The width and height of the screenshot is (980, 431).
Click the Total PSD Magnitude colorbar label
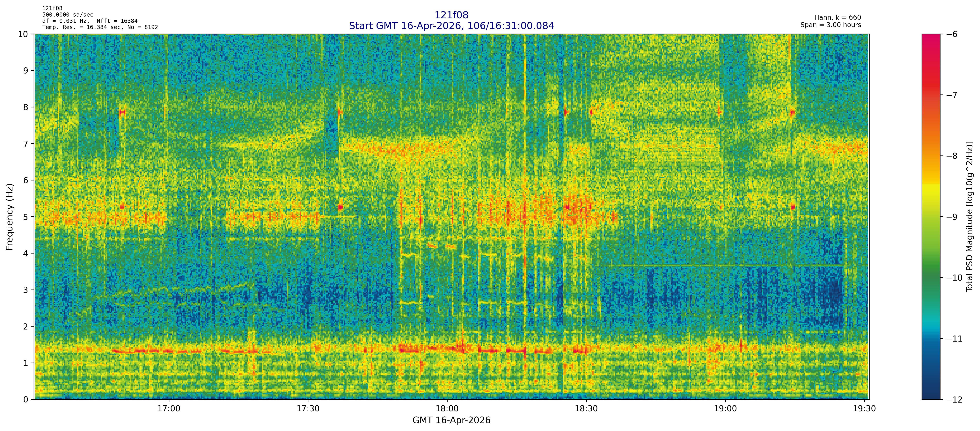pyautogui.click(x=969, y=217)
